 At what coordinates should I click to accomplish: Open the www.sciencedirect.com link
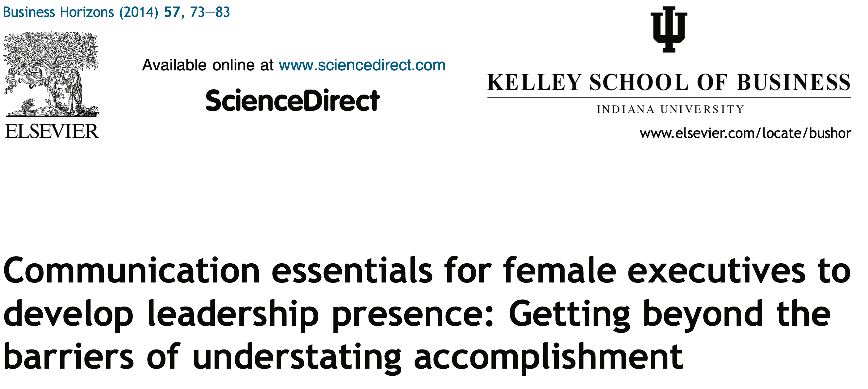pyautogui.click(x=362, y=65)
